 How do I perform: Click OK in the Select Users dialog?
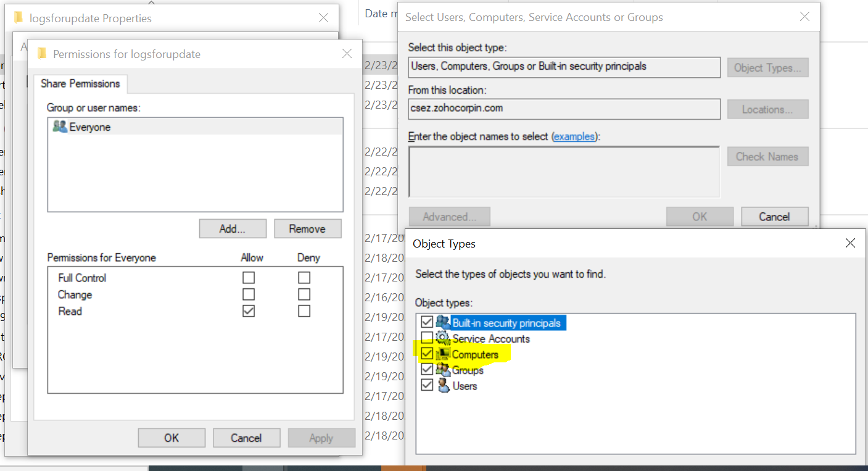(700, 217)
